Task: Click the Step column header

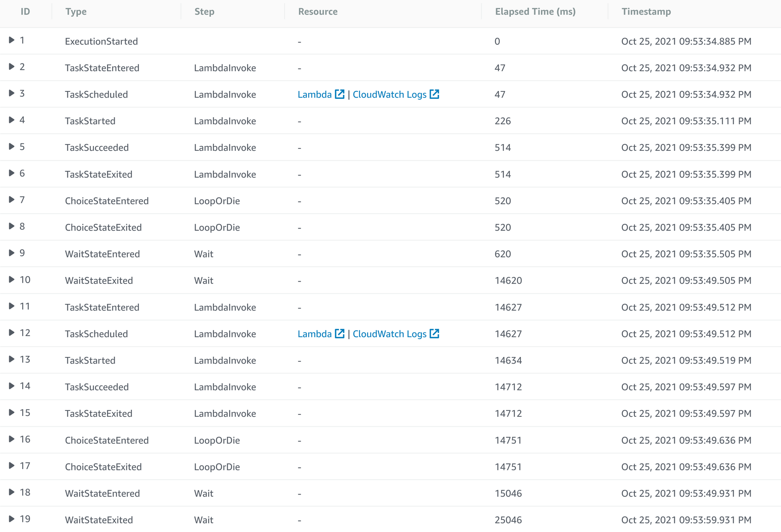Action: 204,12
